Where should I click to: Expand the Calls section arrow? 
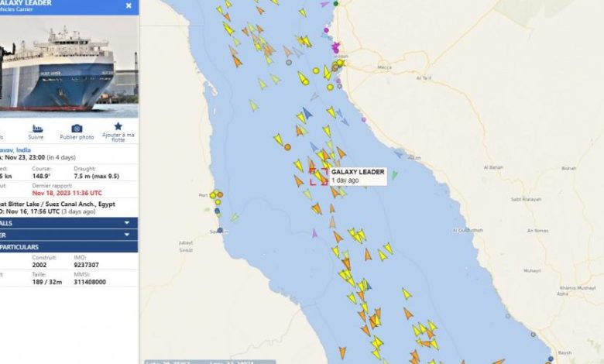127,223
